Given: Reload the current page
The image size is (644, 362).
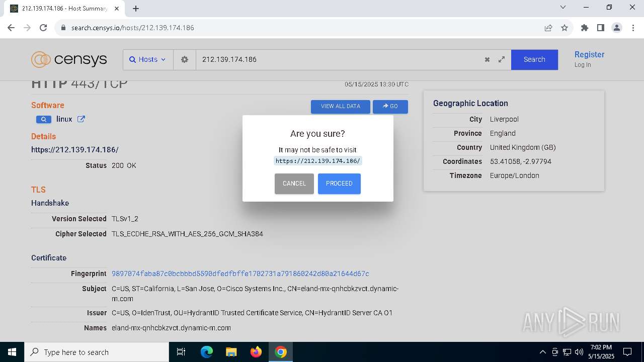Looking at the screenshot, I should tap(43, 28).
